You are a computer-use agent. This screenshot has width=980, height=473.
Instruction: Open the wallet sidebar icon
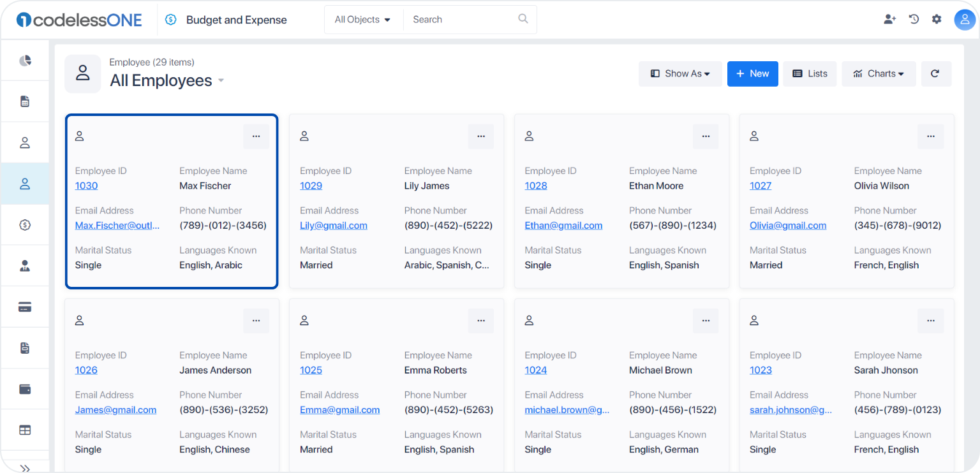25,389
